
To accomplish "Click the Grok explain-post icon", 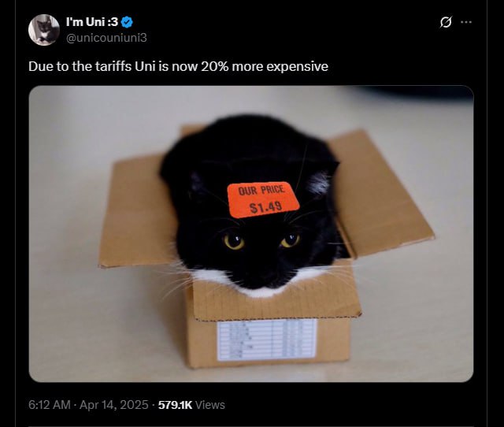I will 446,22.
